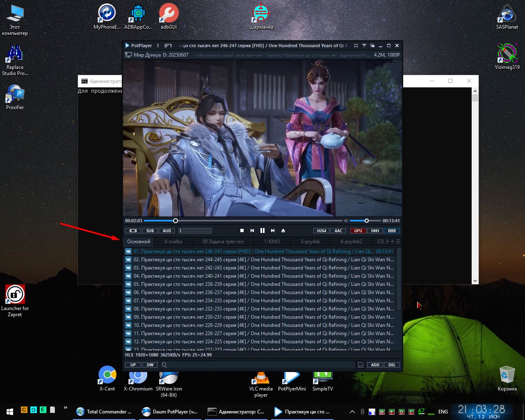Mute audio using the speaker icon
Screen dimensions: 525x420
coord(346,221)
